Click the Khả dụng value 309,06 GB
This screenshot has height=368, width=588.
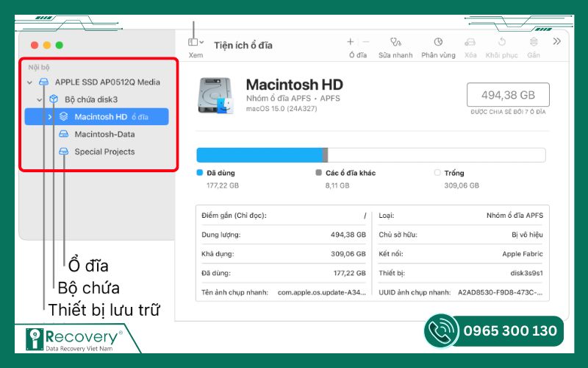coord(348,254)
